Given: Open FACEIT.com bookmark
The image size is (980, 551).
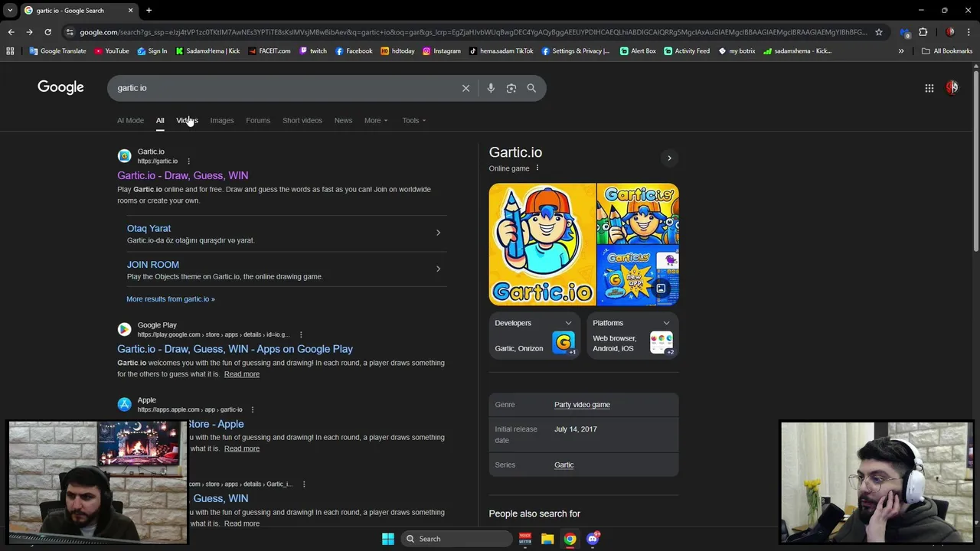Looking at the screenshot, I should 269,51.
